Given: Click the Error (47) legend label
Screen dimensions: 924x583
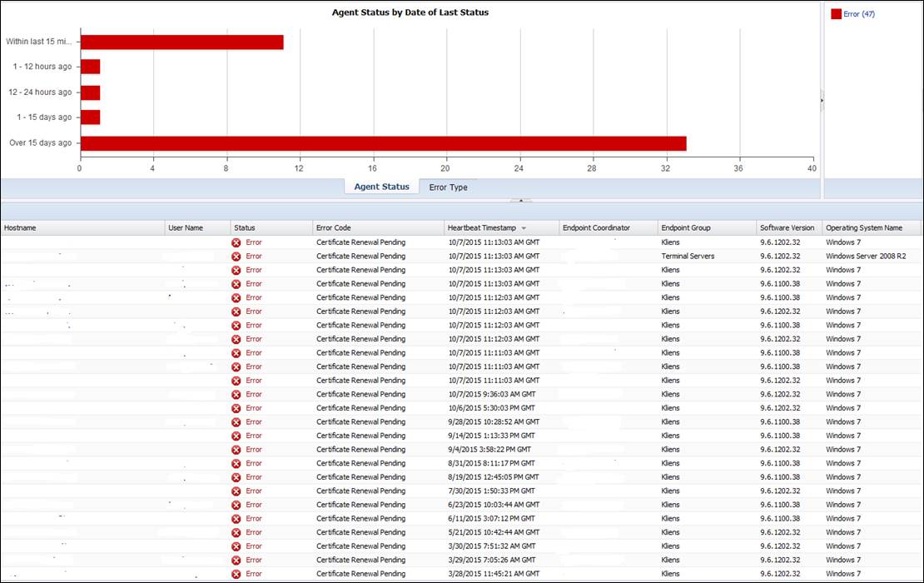Looking at the screenshot, I should 859,14.
